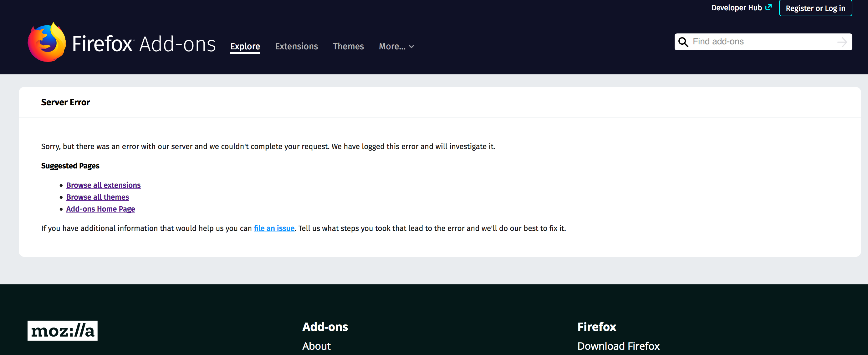
Task: Click the search magnifier icon
Action: click(x=683, y=42)
